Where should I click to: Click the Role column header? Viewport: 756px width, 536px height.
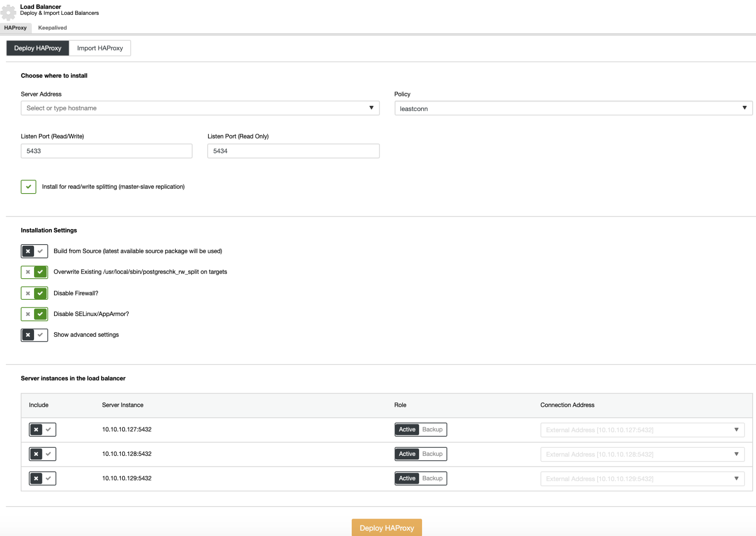point(400,405)
